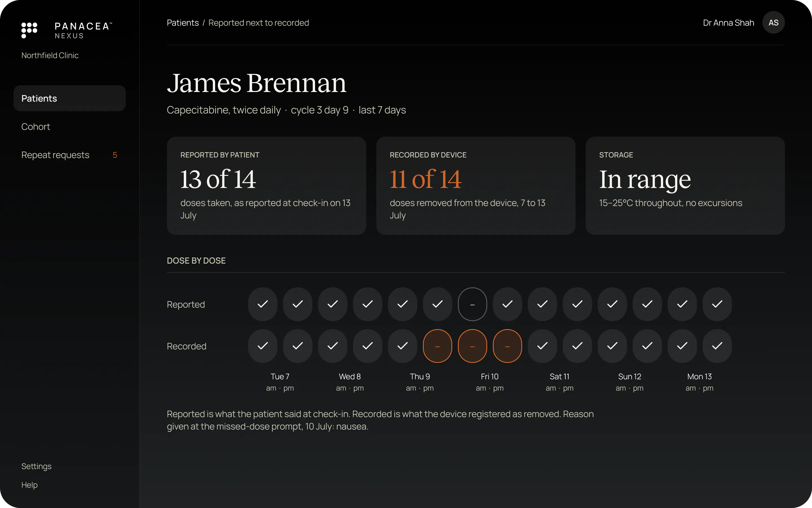Click the Recorded row label
This screenshot has height=508, width=812.
click(186, 346)
